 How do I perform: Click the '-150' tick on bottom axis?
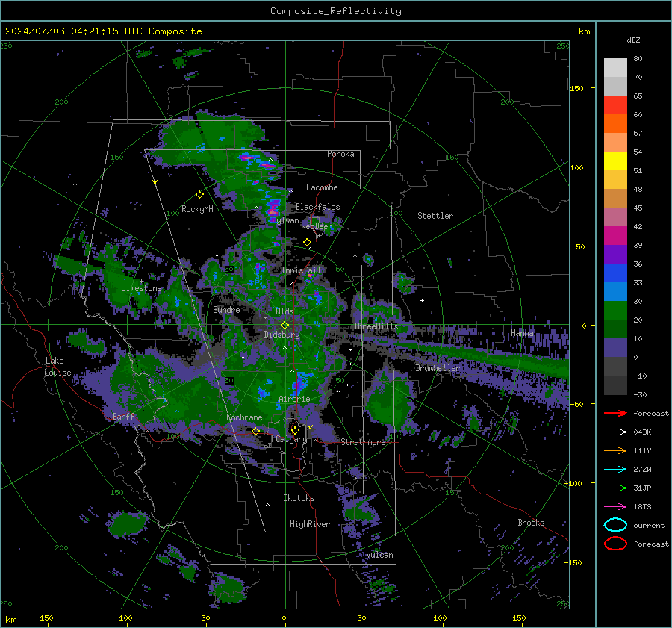coord(44,618)
